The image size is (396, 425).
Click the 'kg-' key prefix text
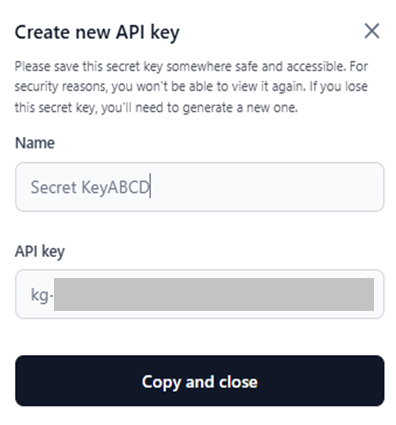coord(42,295)
